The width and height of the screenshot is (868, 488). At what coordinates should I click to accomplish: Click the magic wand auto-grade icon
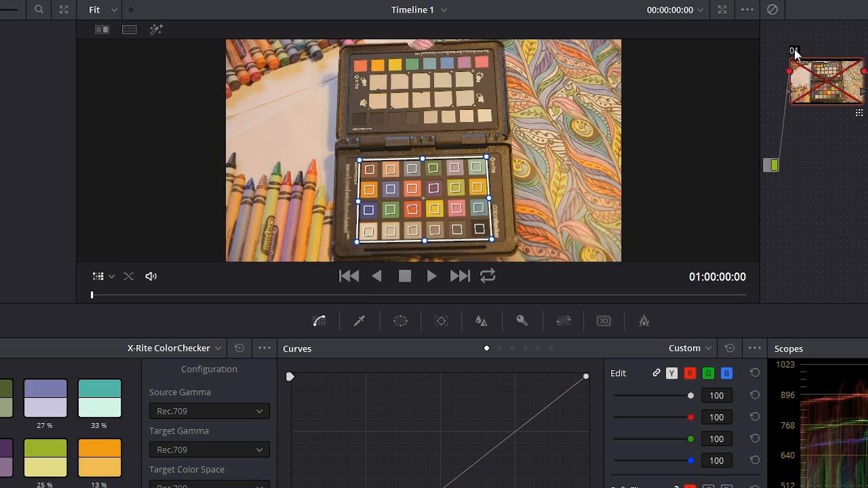[x=157, y=29]
